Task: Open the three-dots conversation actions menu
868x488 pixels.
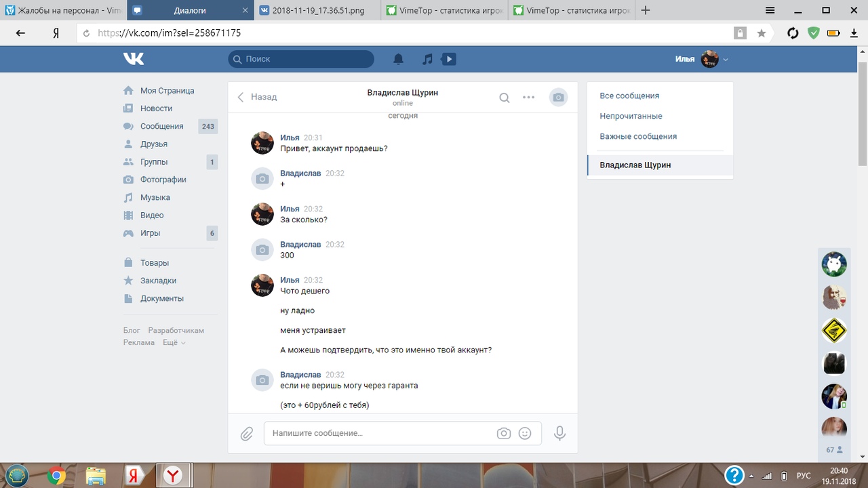Action: (x=529, y=98)
